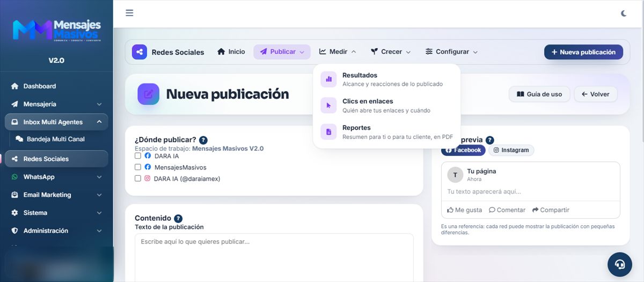This screenshot has width=644, height=282.
Task: Open help icon next to Vista previa
Action: point(490,140)
